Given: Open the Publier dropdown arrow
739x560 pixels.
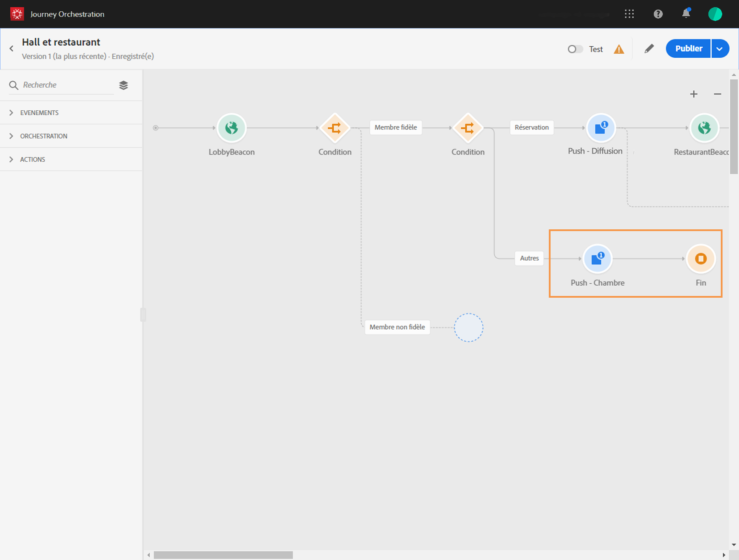Looking at the screenshot, I should 720,49.
